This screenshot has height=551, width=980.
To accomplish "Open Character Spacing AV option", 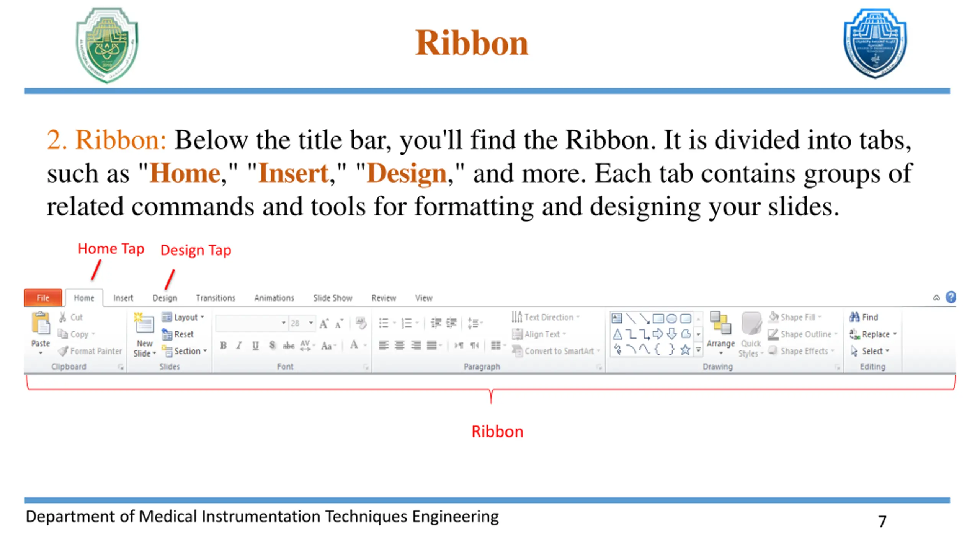I will (307, 346).
